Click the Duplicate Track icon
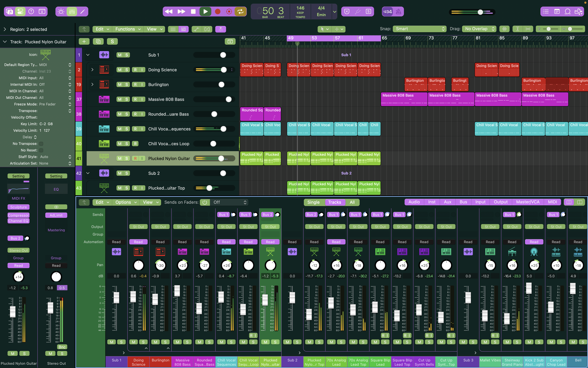This screenshot has width=588, height=368. click(x=98, y=41)
